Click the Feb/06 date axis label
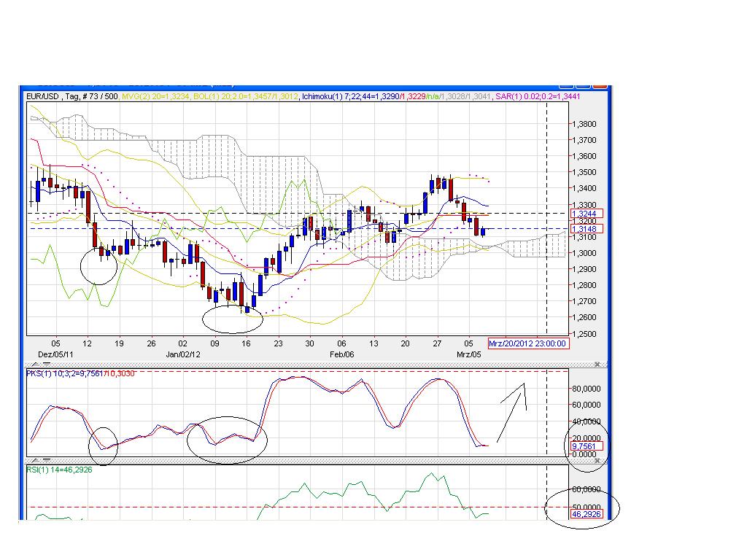 click(342, 355)
